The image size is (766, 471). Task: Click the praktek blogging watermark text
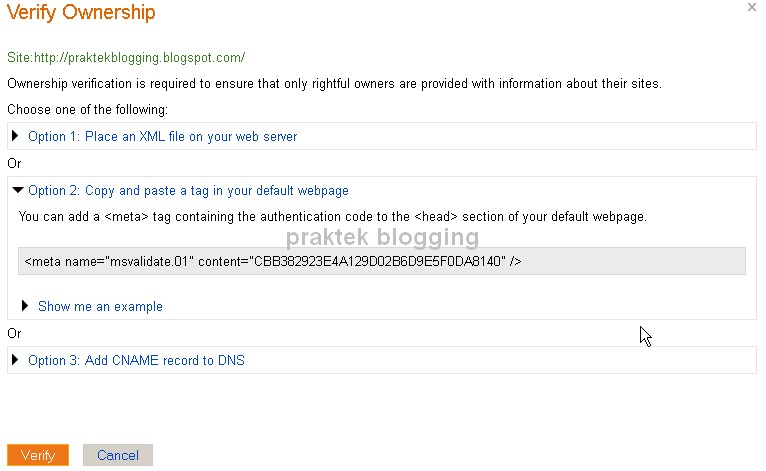383,237
